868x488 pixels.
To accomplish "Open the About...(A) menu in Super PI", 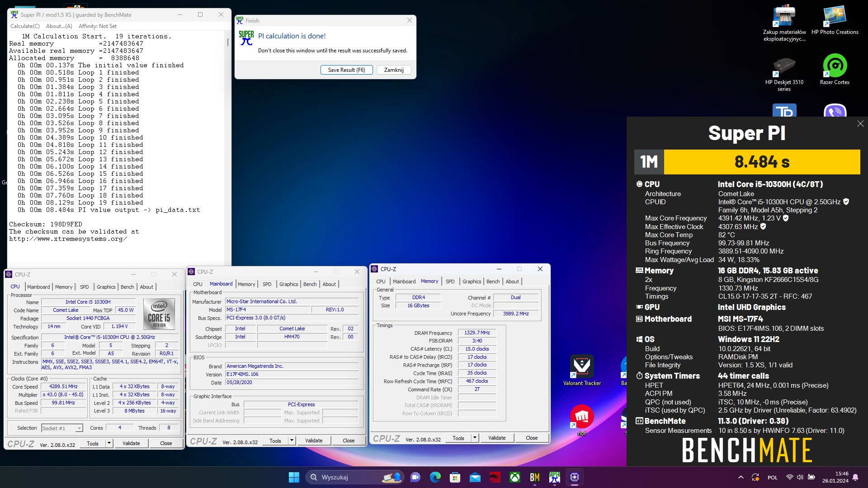I will 59,26.
